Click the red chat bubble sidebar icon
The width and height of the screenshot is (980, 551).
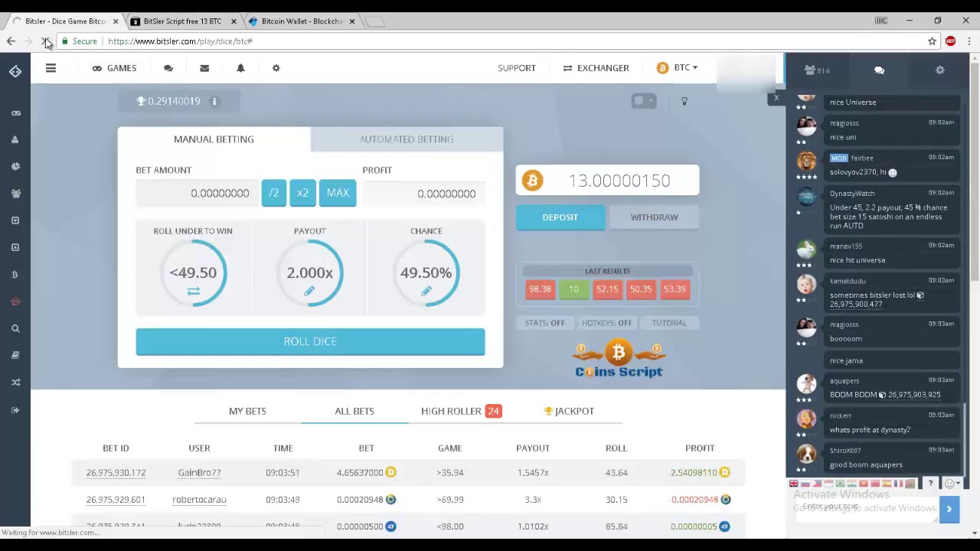coord(15,302)
